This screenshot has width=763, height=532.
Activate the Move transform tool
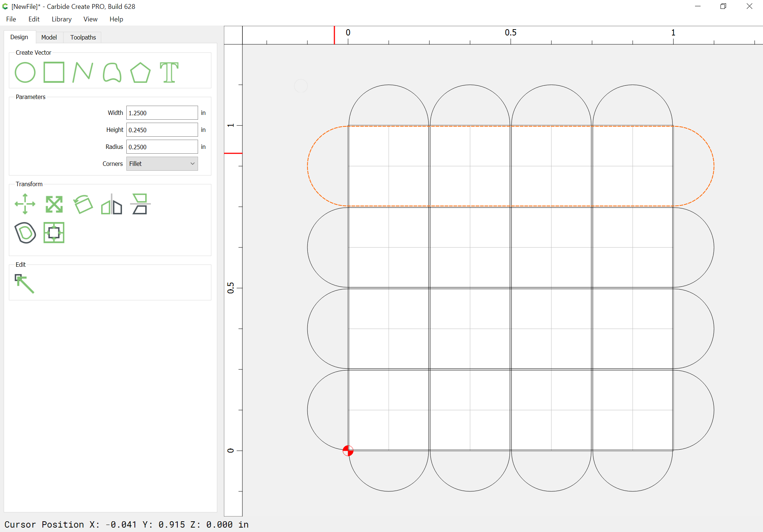25,204
